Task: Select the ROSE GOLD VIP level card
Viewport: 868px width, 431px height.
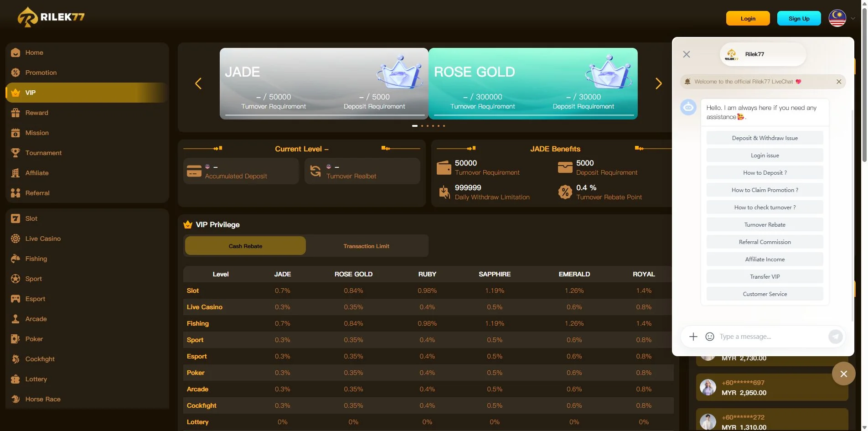Action: [533, 83]
